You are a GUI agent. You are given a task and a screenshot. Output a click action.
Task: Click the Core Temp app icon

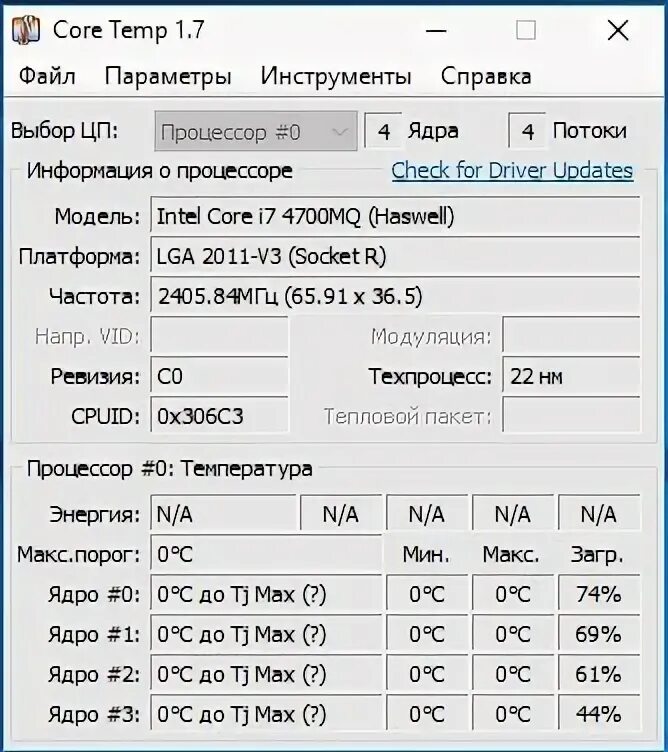pyautogui.click(x=25, y=30)
